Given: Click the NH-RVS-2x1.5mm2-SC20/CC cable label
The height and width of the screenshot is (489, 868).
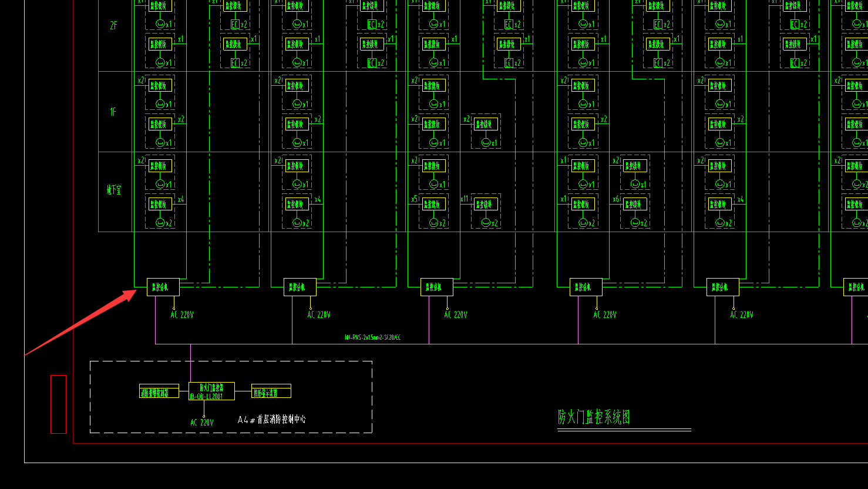Looking at the screenshot, I should [x=373, y=337].
